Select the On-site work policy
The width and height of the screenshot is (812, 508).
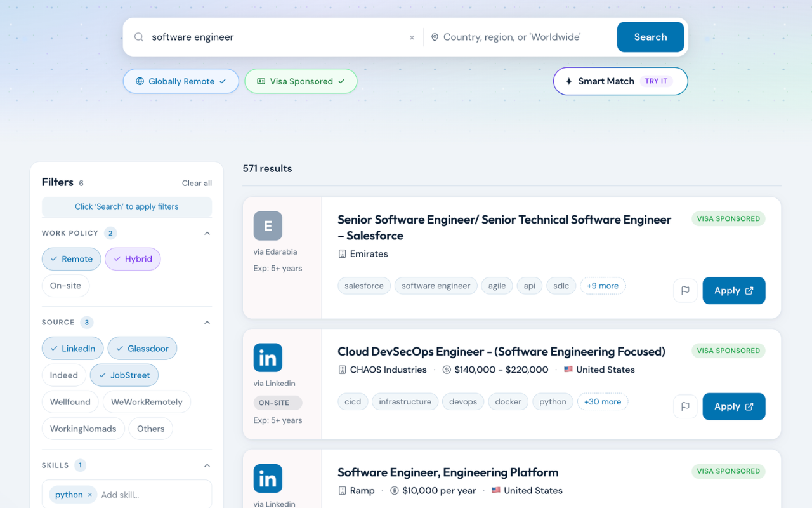pyautogui.click(x=65, y=285)
